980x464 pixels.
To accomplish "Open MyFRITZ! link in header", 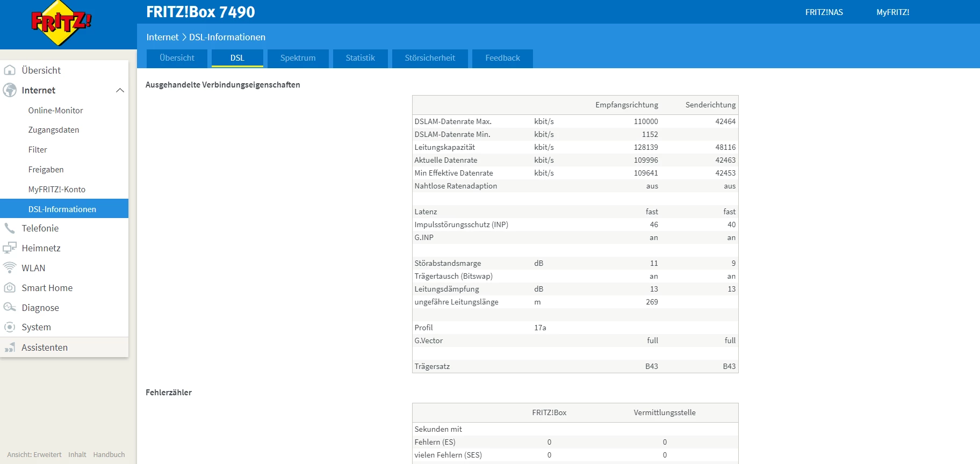I will (892, 12).
